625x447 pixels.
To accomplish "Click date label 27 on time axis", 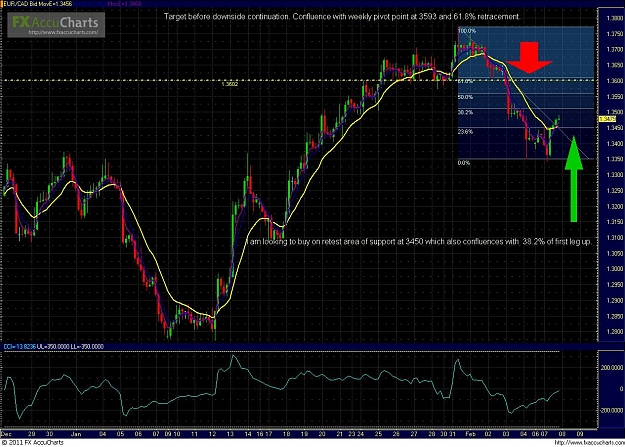I will pyautogui.click(x=414, y=434).
